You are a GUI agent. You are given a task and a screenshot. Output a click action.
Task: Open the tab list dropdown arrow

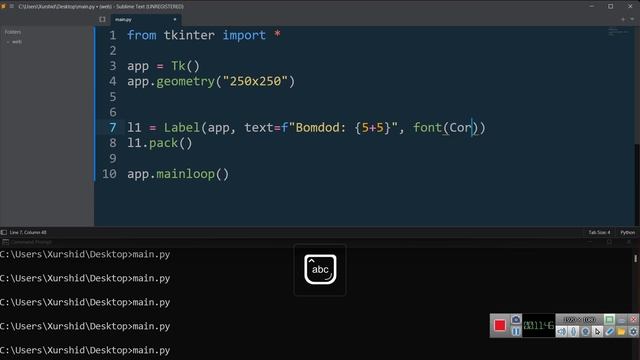click(x=632, y=19)
